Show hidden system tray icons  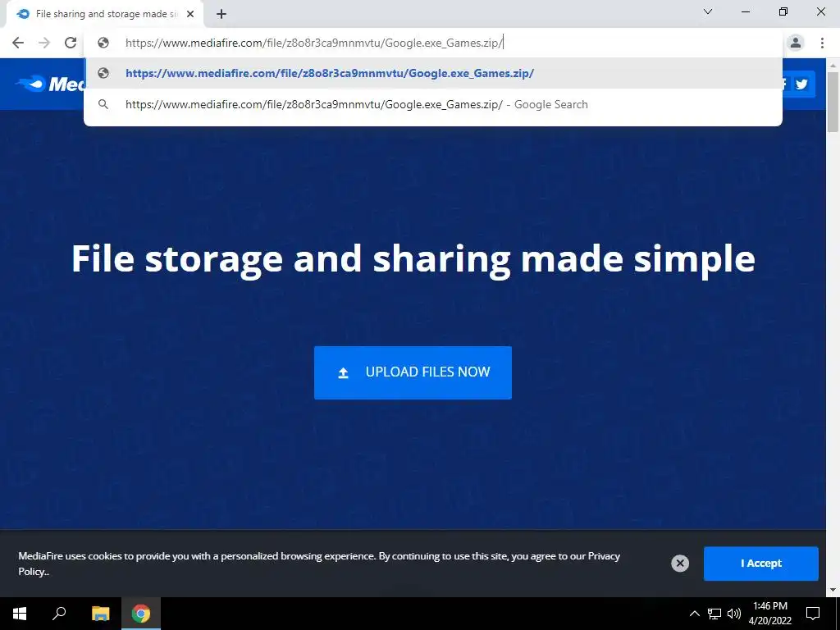click(x=694, y=614)
